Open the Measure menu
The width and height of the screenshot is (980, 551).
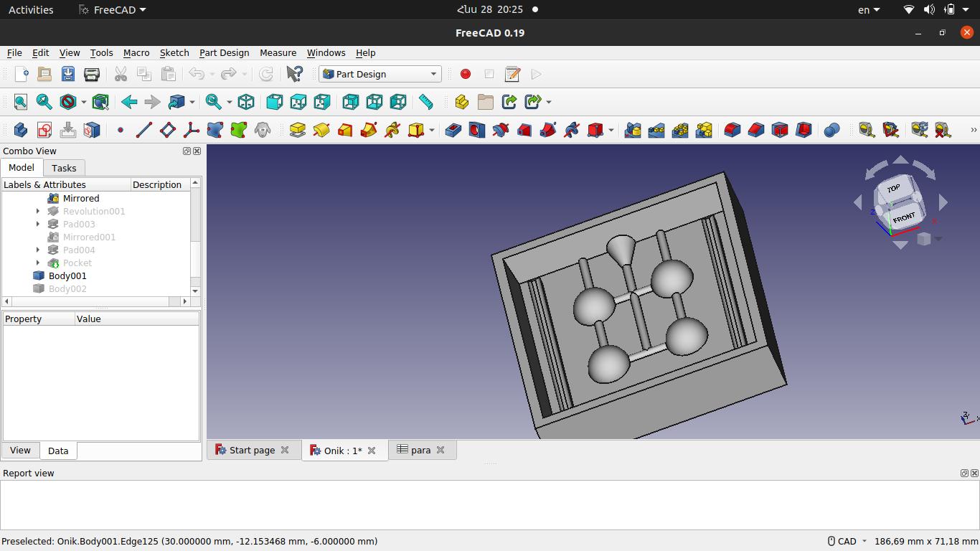click(x=278, y=52)
